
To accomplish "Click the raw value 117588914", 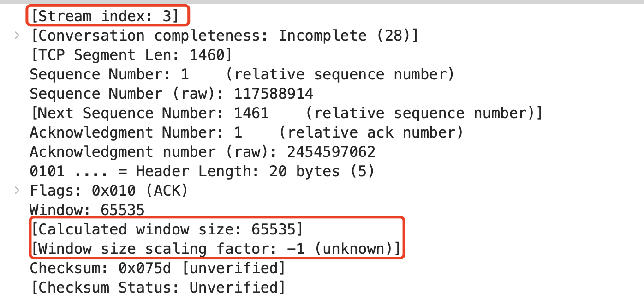I will click(x=274, y=94).
